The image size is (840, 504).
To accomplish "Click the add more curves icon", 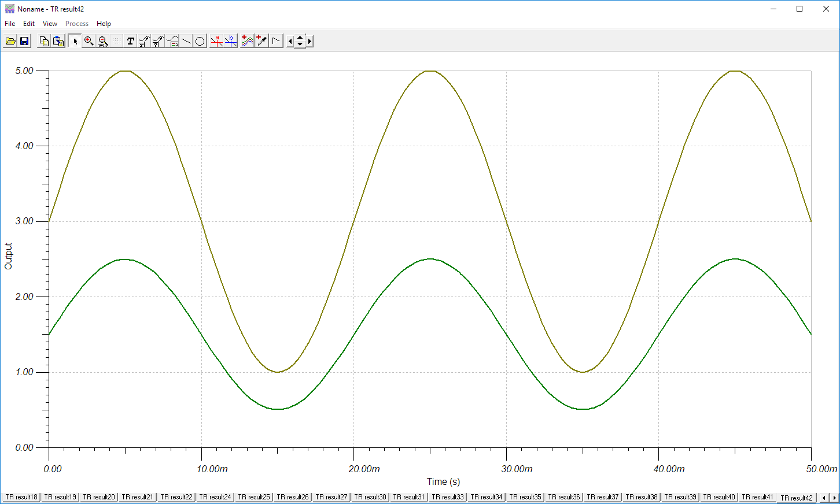I will (x=247, y=41).
